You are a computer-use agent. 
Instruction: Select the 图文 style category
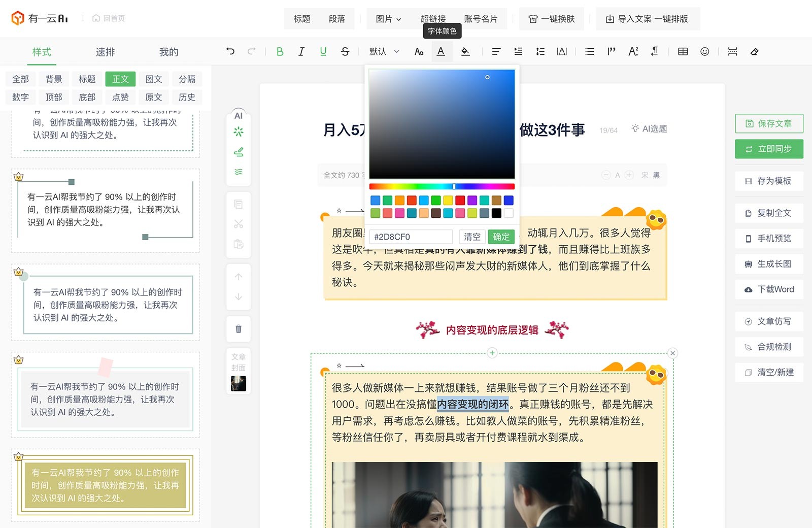[x=154, y=79]
